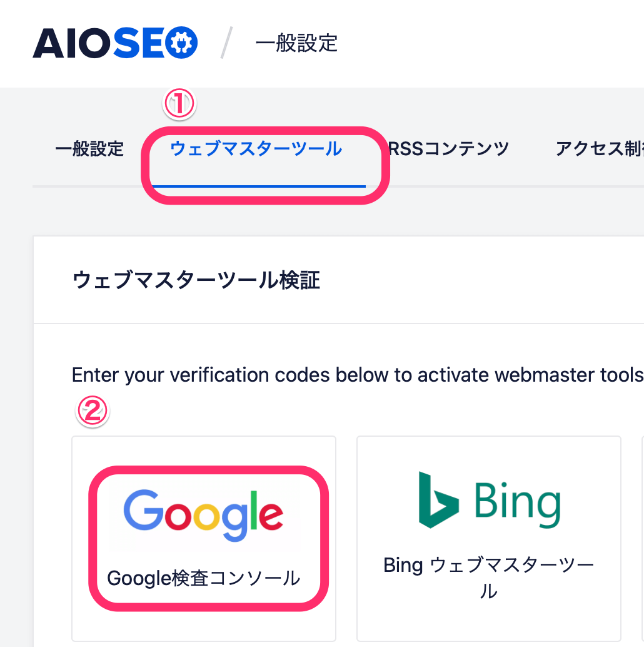The image size is (644, 647).
Task: Click the ウェブマスターツール検証 section heading
Action: coord(195,280)
